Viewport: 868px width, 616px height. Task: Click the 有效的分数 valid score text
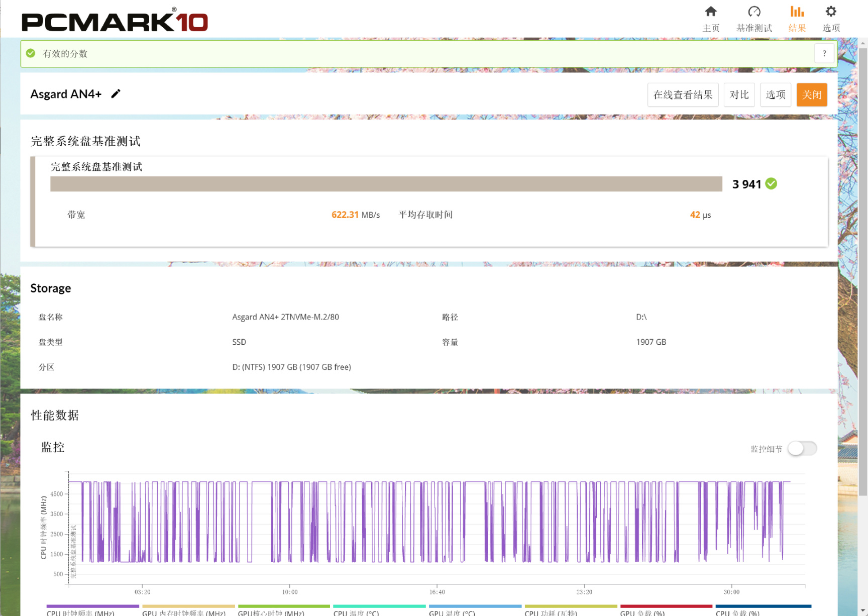click(65, 53)
